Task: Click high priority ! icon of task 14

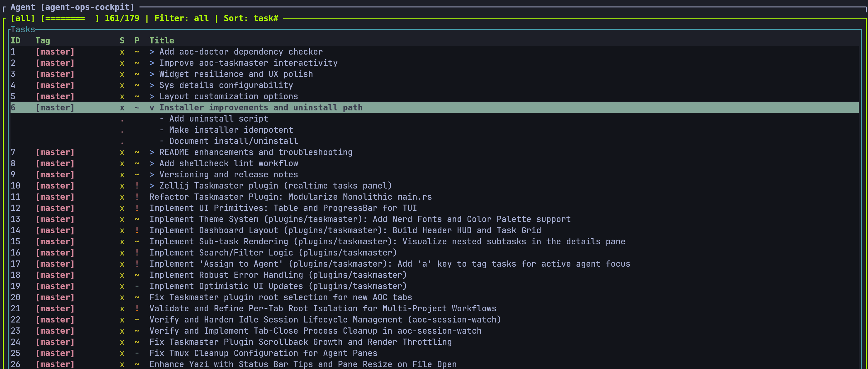Action: 137,230
